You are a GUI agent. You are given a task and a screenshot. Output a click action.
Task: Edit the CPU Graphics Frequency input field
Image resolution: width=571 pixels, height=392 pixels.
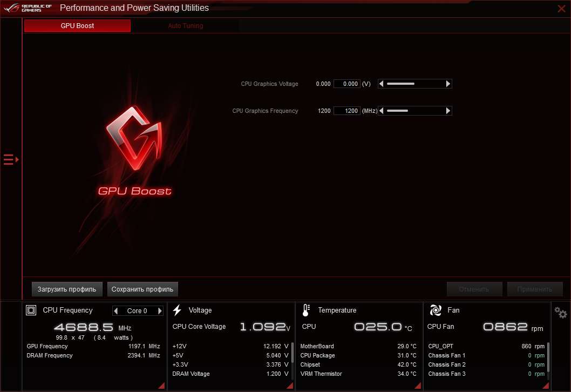tap(347, 111)
